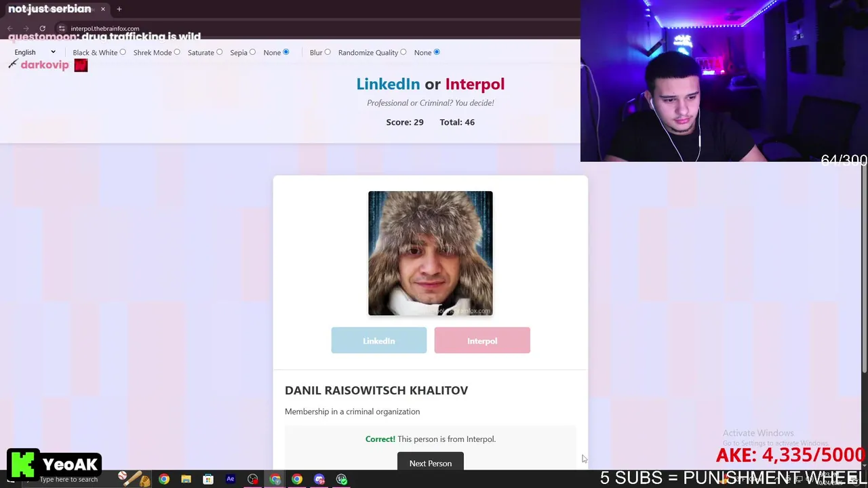Viewport: 868px width, 488px height.
Task: Reload the page with the refresh icon
Action: coord(42,28)
